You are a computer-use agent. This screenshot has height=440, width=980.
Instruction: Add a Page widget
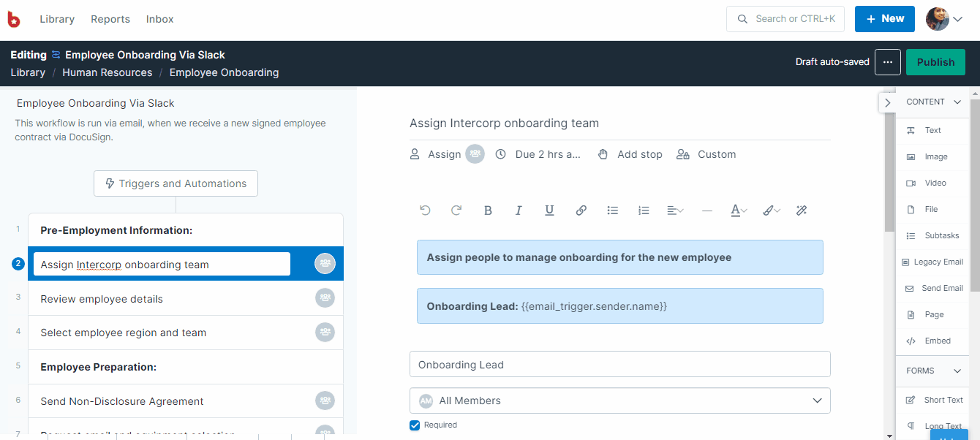click(x=932, y=314)
